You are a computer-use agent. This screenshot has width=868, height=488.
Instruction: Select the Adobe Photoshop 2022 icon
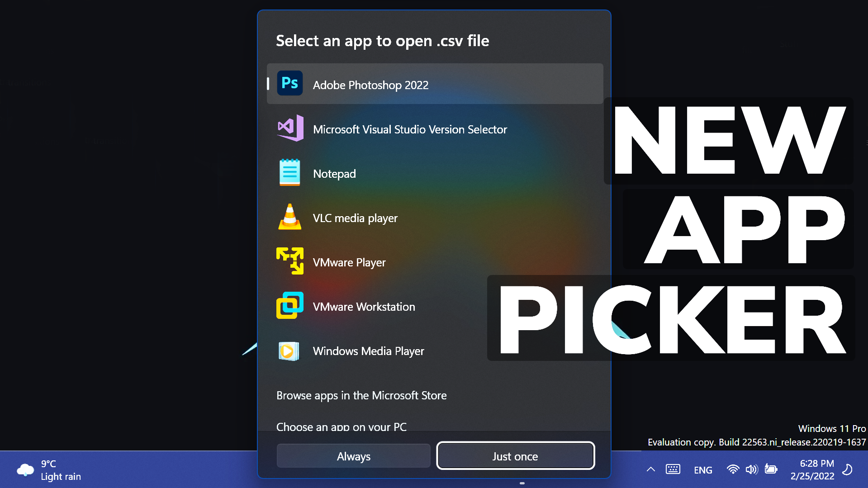click(x=290, y=83)
